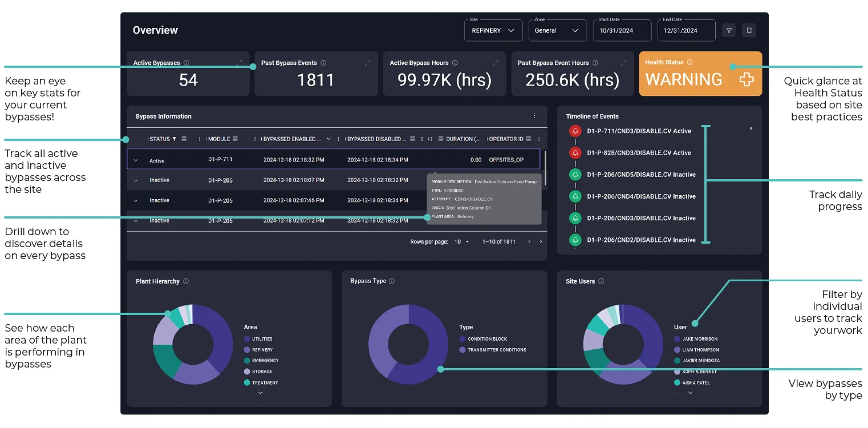Open the STATUS column hamburger menu

point(184,139)
